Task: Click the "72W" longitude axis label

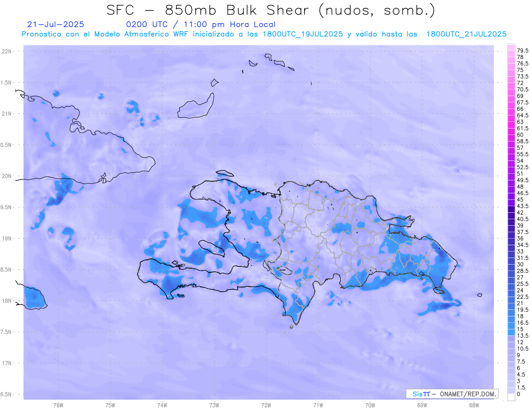Action: tap(266, 405)
